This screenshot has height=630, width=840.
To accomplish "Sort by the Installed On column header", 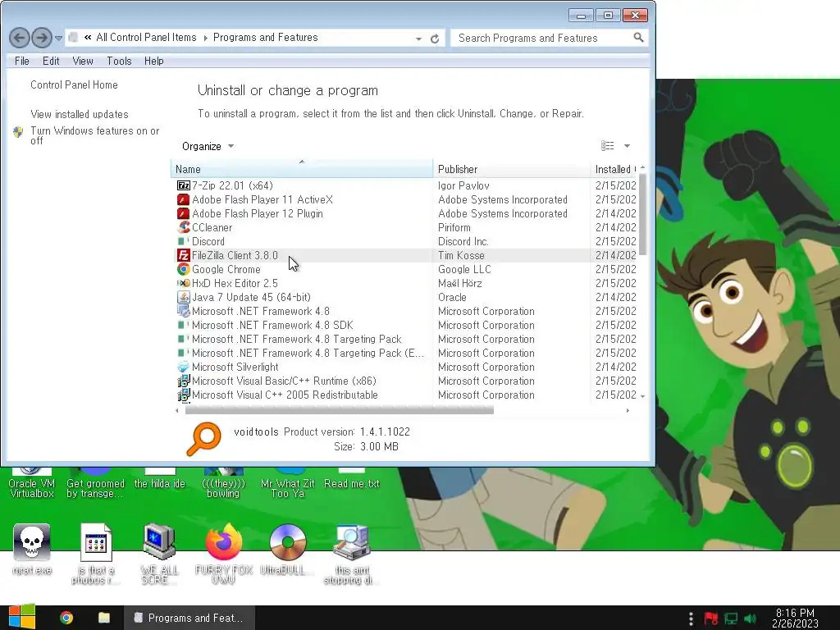I will pos(614,169).
